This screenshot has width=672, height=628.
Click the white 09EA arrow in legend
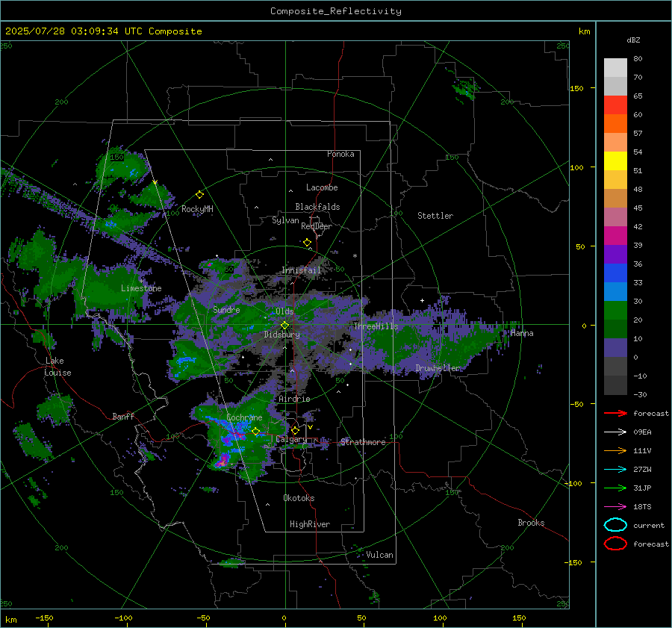coord(615,432)
